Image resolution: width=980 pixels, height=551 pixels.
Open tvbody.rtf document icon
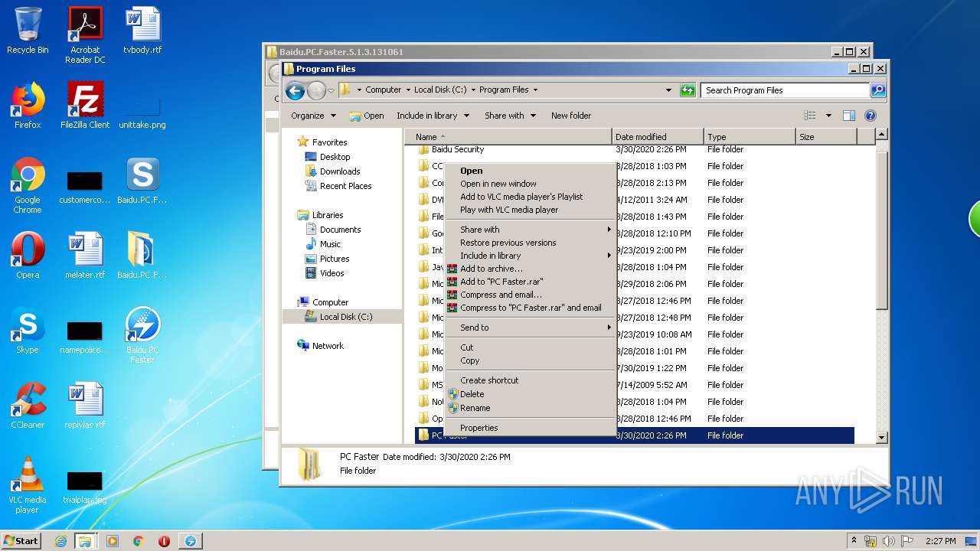(142, 31)
